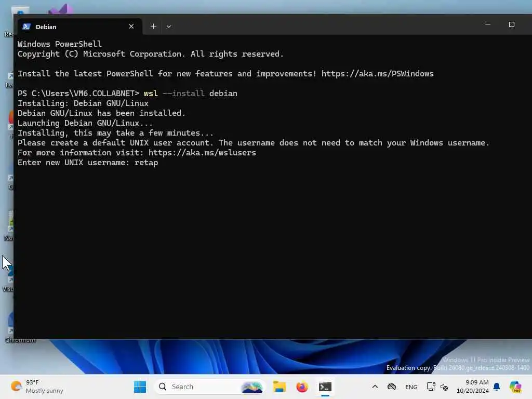
Task: Click the taskbar Search box
Action: pos(209,387)
